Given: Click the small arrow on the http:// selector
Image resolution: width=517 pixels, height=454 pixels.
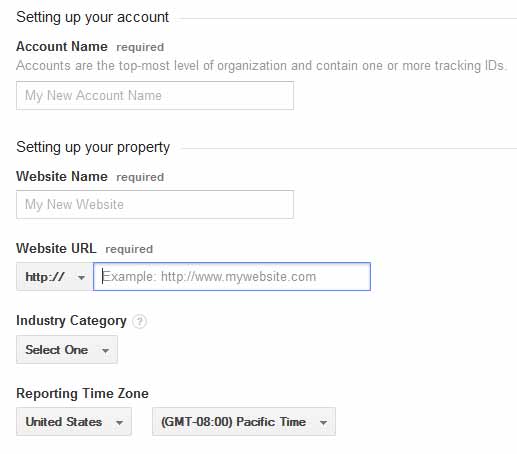Looking at the screenshot, I should 81,277.
